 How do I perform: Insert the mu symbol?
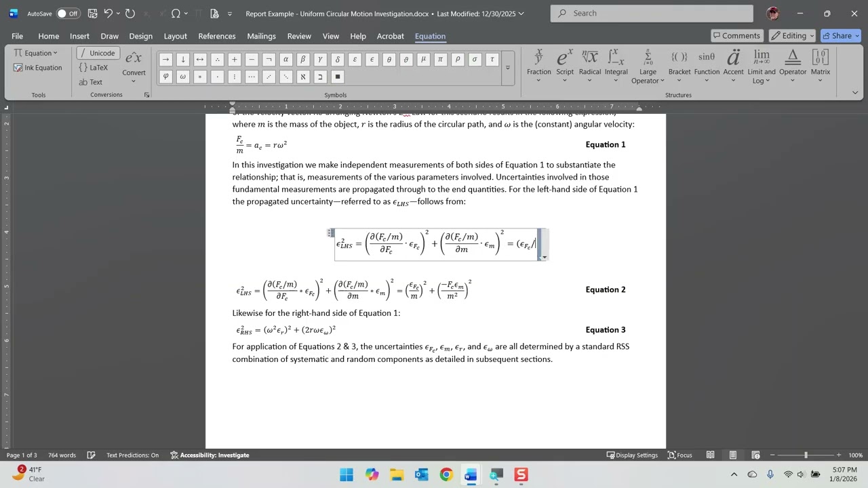click(x=423, y=60)
